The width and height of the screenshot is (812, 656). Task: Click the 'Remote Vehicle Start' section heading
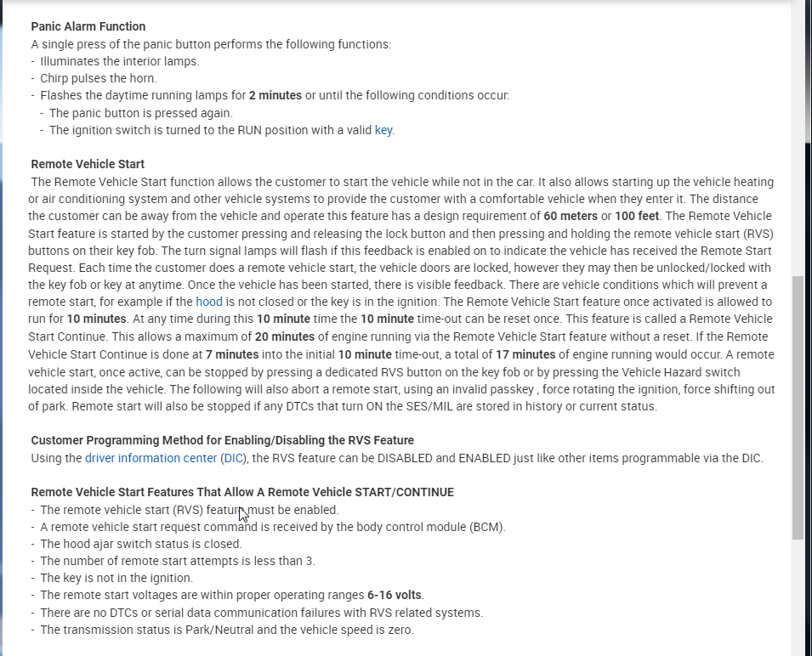[x=88, y=164]
